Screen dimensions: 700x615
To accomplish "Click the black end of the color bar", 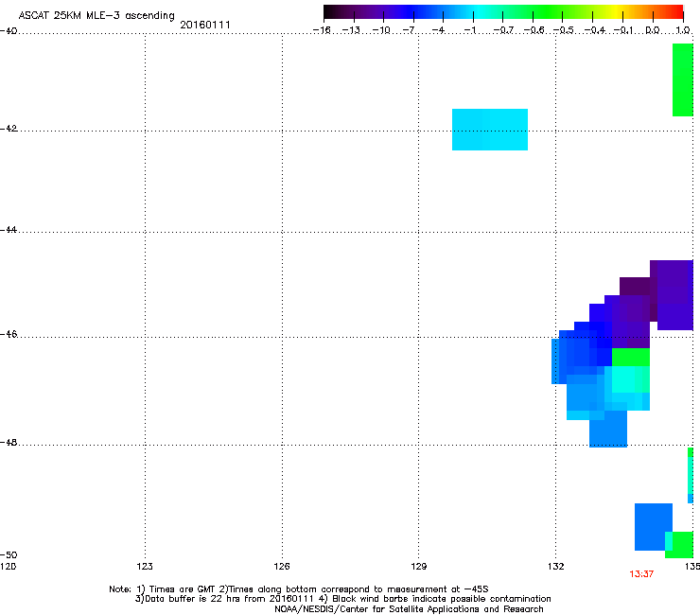I will 329,11.
